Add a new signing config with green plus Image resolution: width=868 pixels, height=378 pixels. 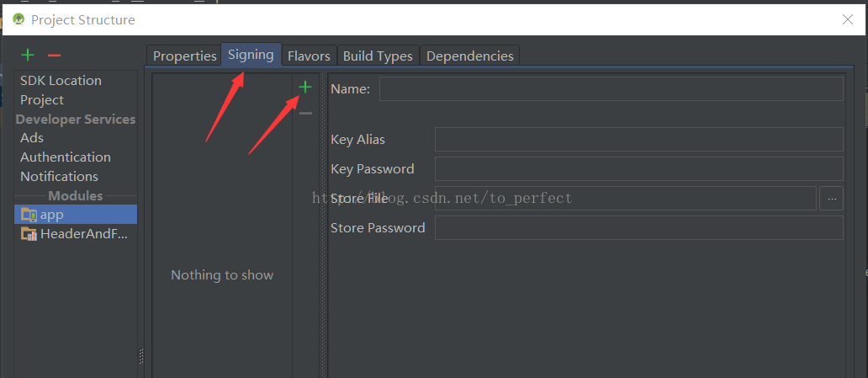[x=305, y=87]
